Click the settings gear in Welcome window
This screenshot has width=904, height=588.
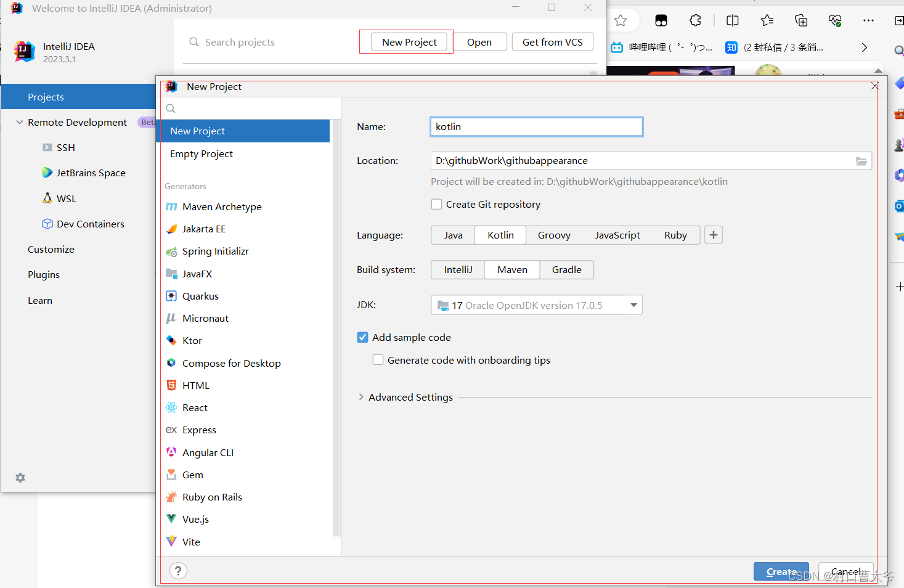click(x=20, y=478)
